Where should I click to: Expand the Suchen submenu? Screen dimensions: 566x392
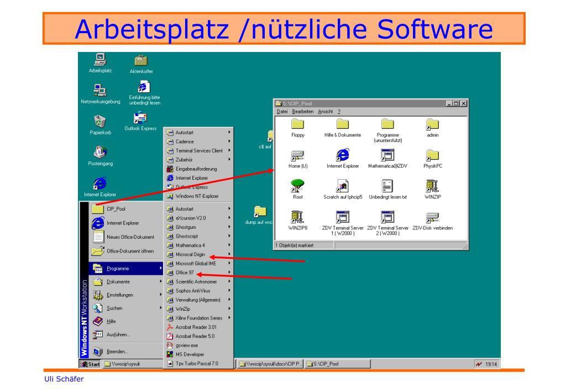click(125, 309)
